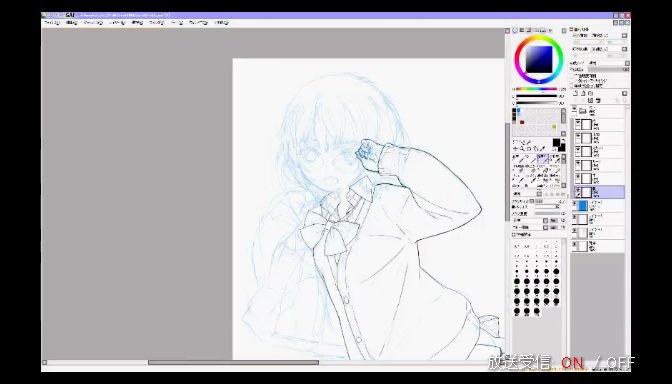Screen dimensions: 672x384
Task: Select the hand pan tool
Action: [x=536, y=148]
